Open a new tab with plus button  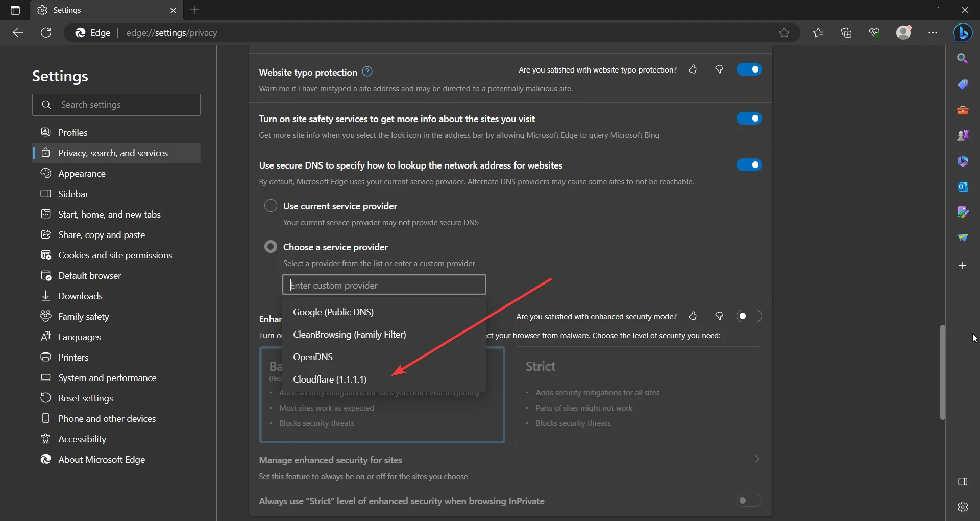tap(194, 10)
